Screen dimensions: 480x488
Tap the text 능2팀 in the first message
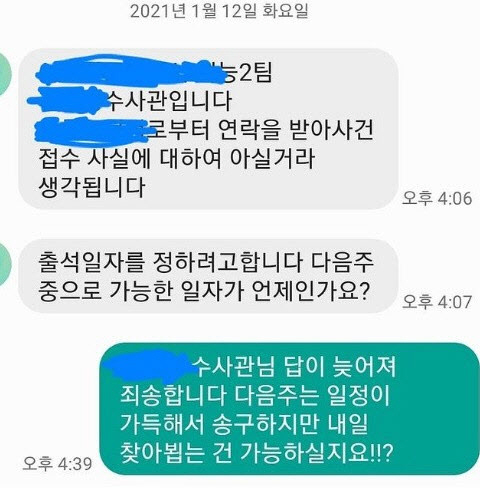pos(249,72)
